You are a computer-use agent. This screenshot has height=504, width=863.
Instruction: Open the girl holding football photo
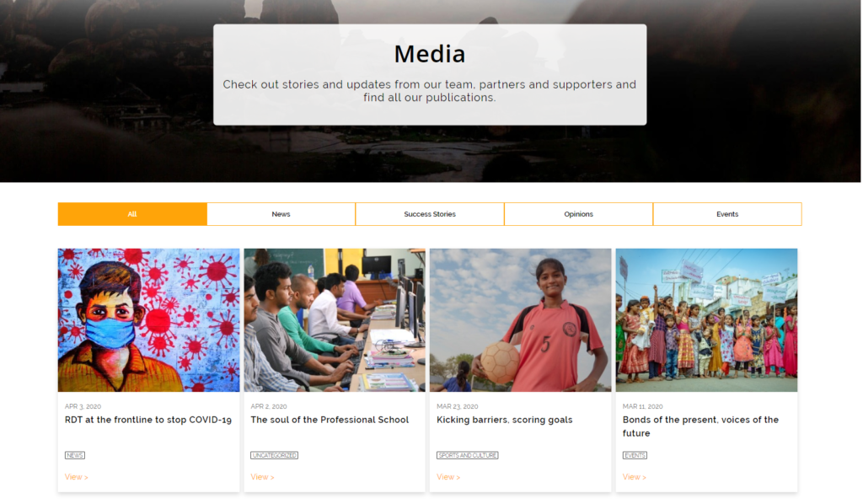[521, 320]
